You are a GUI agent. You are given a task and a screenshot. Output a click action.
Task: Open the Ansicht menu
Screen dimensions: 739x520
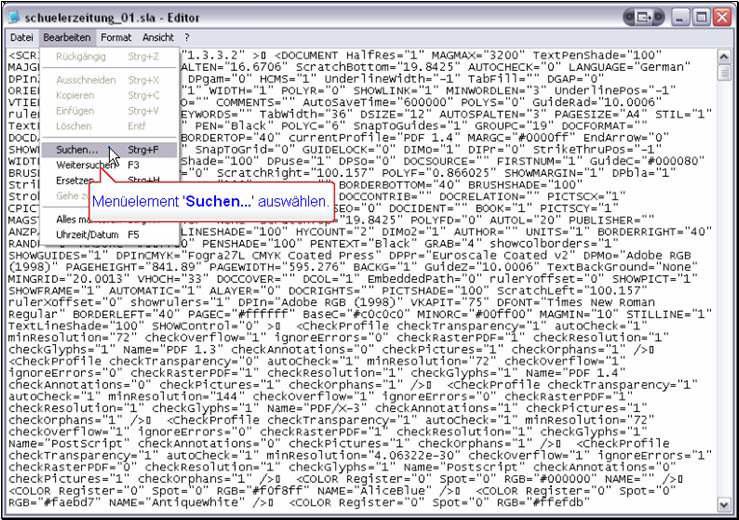click(x=157, y=37)
